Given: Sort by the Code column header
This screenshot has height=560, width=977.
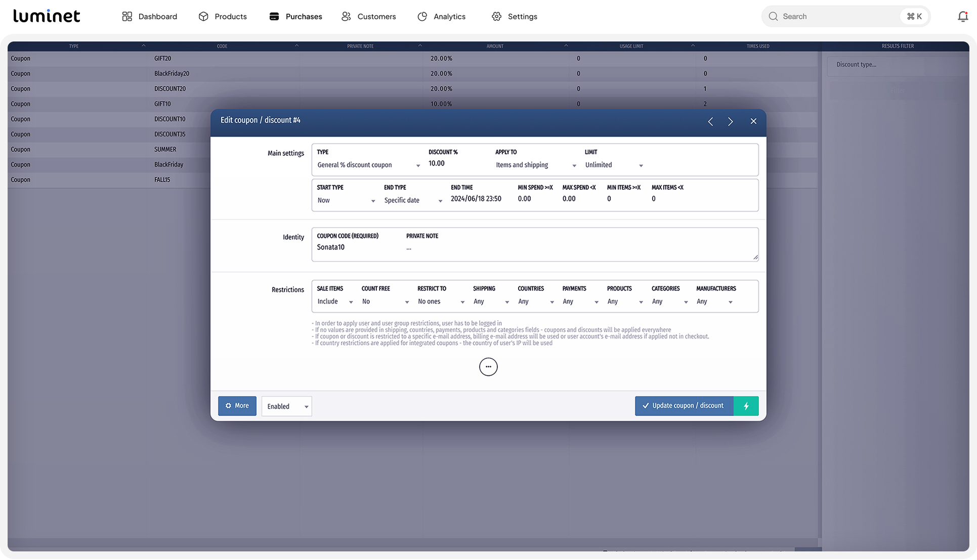Looking at the screenshot, I should [222, 46].
